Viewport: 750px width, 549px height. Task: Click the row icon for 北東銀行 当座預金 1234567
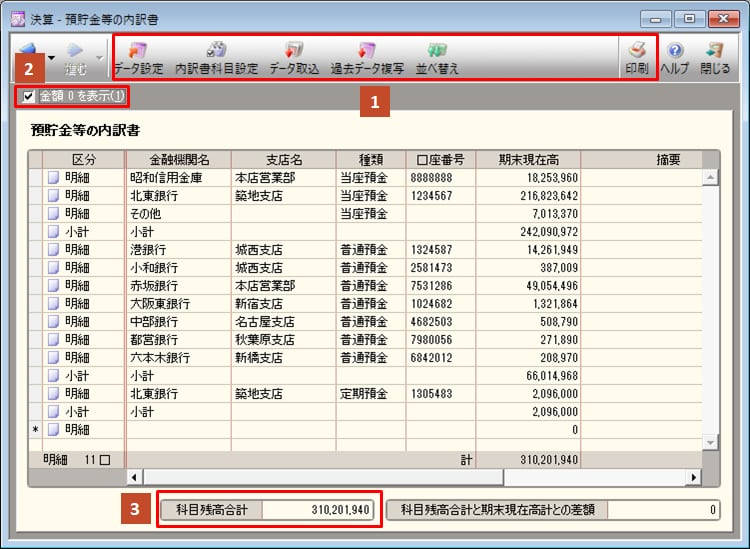tap(54, 196)
